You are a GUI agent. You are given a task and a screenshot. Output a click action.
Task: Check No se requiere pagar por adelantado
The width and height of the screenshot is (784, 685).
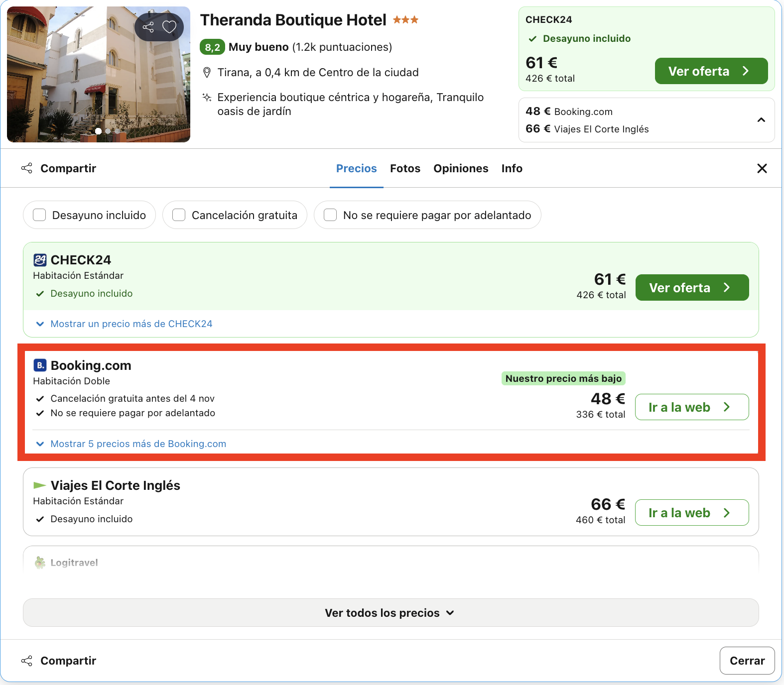pyautogui.click(x=330, y=215)
